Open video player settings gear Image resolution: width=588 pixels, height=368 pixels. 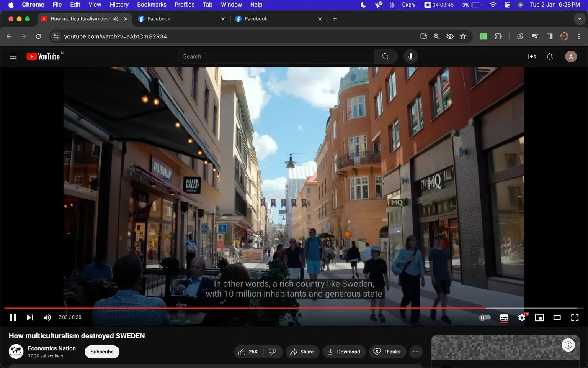pyautogui.click(x=522, y=317)
